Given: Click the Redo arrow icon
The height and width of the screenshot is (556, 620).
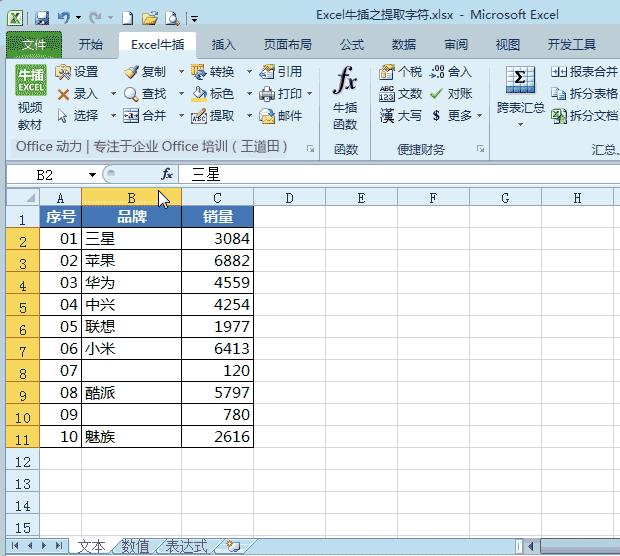Looking at the screenshot, I should (95, 17).
